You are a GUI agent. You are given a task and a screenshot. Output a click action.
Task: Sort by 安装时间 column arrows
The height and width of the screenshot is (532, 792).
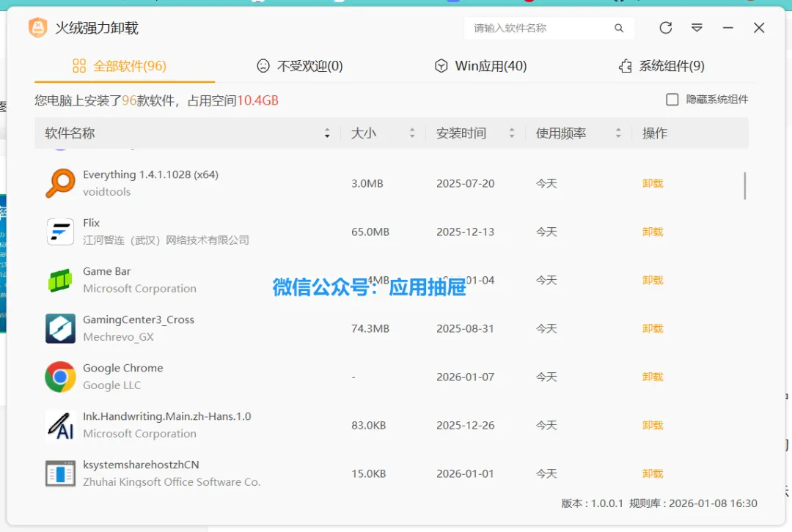[512, 133]
